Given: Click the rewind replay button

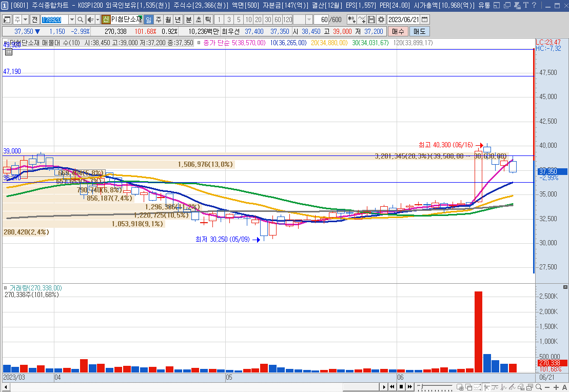Looking at the screenshot, I should 393,387.
